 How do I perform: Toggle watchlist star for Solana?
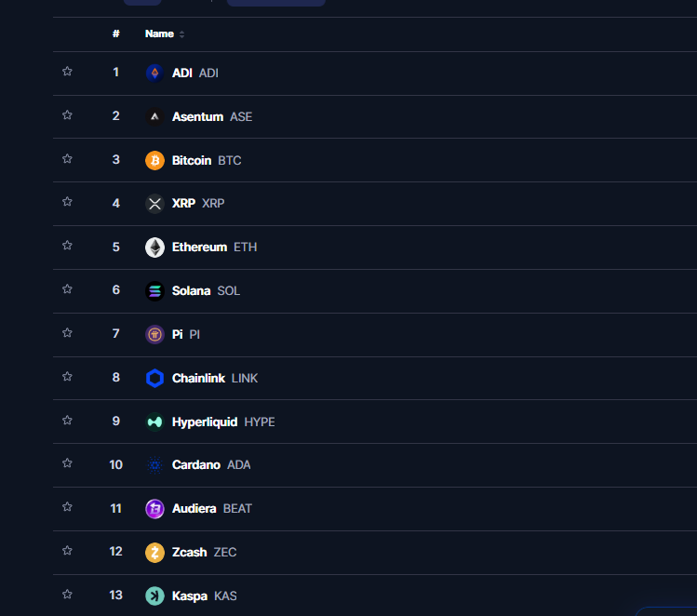[x=67, y=288]
